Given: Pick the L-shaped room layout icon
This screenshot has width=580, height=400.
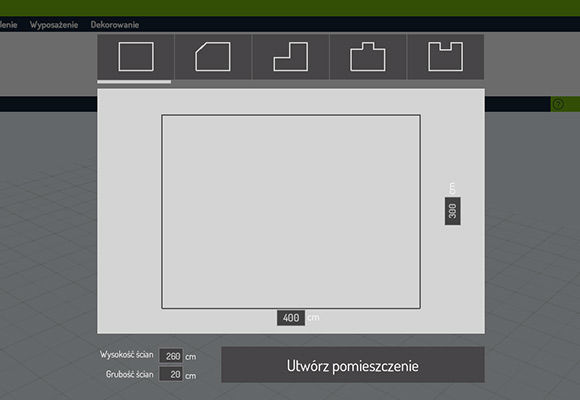Looking at the screenshot, I should [291, 57].
